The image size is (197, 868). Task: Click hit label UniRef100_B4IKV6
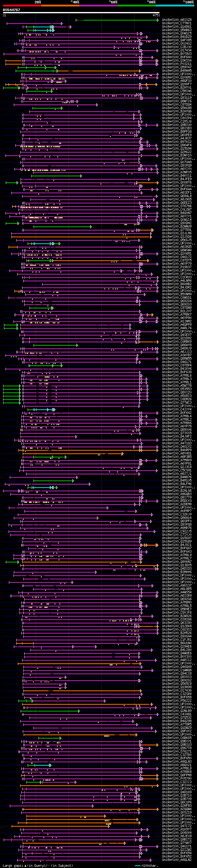click(x=177, y=369)
